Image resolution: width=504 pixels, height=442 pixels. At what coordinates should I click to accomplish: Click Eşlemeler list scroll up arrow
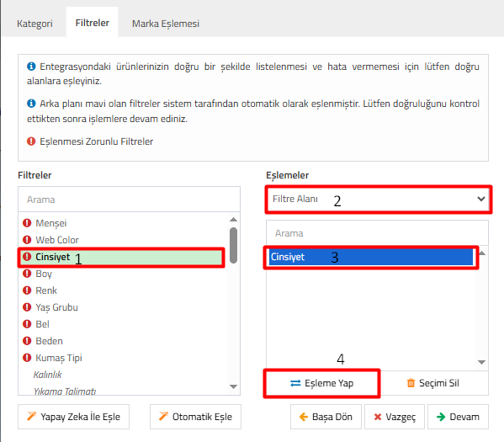[481, 253]
